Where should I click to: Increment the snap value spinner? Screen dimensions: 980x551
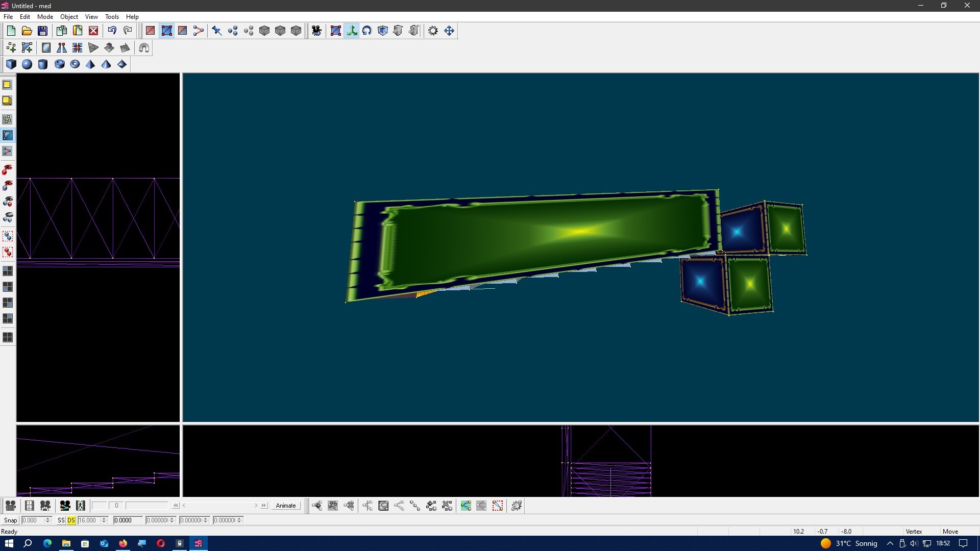[x=48, y=518]
